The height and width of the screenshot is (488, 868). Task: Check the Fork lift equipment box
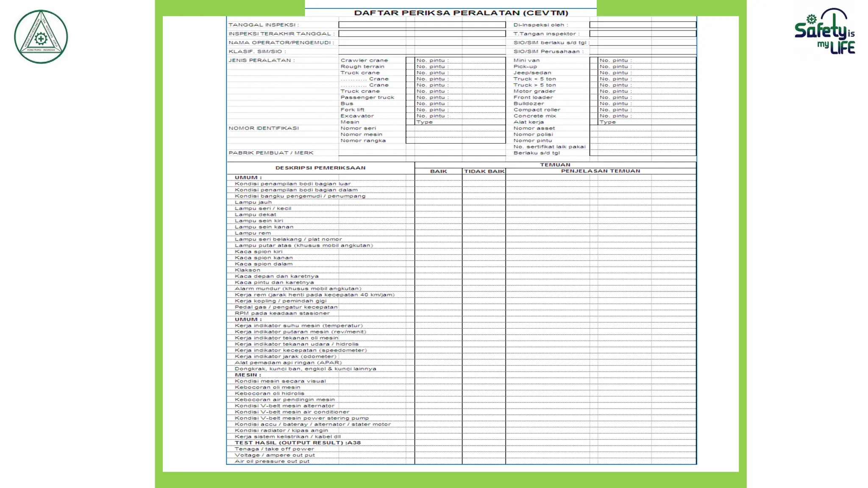[x=410, y=110]
